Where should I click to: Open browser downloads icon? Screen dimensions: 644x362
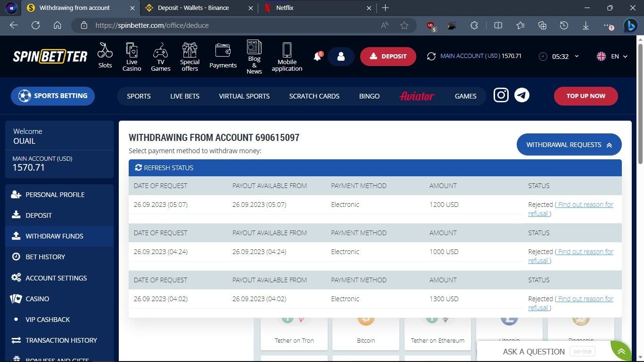click(x=586, y=25)
